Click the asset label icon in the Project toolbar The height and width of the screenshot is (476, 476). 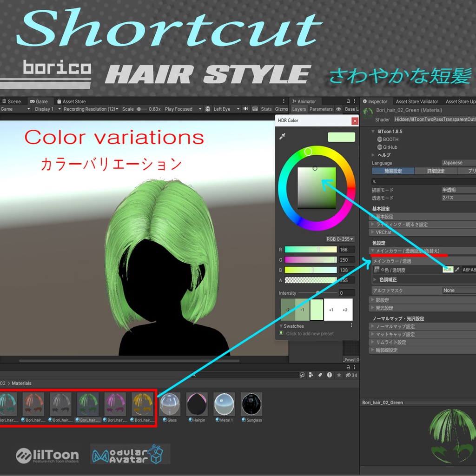pos(320,375)
